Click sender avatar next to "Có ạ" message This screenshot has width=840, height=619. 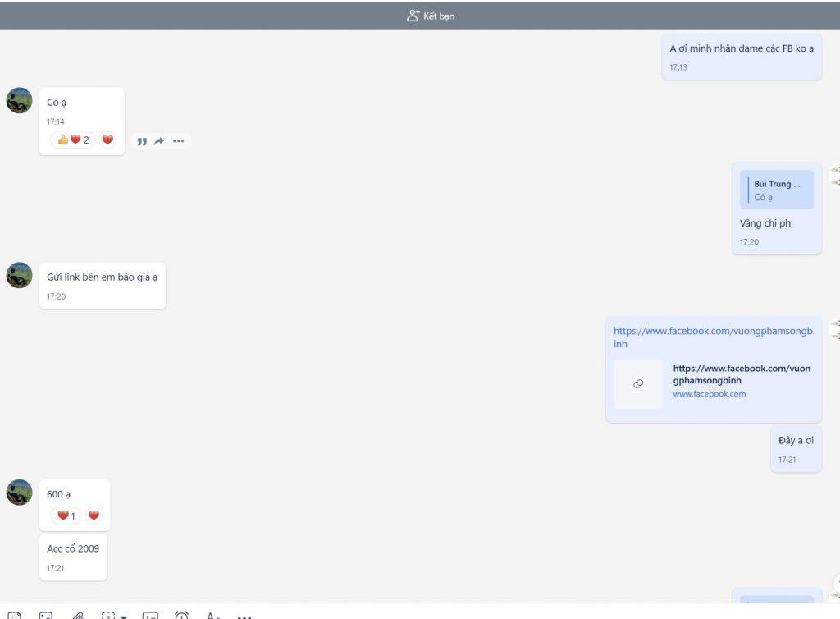click(x=19, y=100)
